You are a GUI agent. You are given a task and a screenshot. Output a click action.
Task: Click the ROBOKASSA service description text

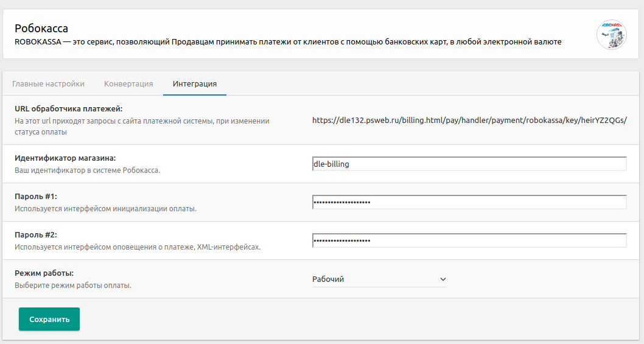click(x=288, y=42)
